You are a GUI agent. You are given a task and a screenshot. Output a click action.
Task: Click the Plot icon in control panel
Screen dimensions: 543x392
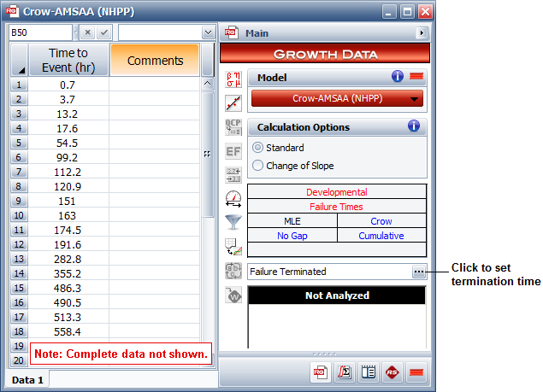[x=233, y=103]
